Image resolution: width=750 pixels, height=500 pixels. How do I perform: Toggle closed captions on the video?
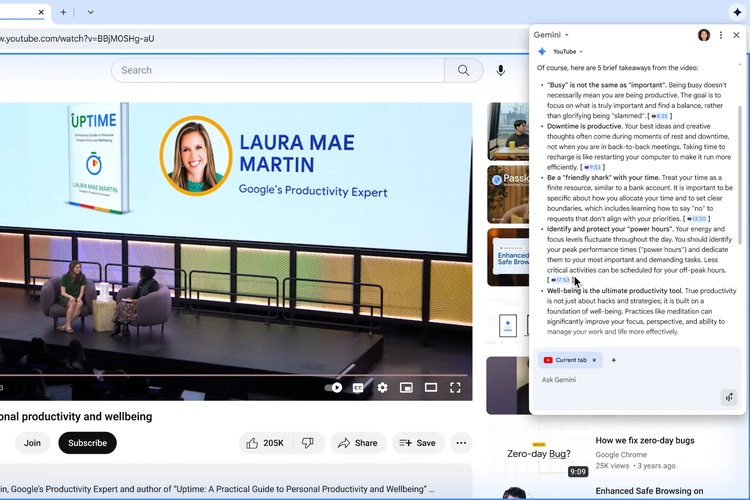tap(358, 388)
